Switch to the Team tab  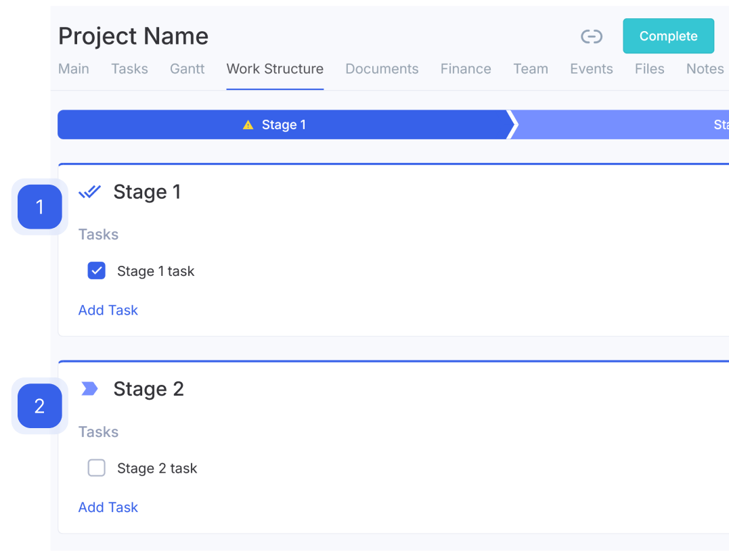531,69
